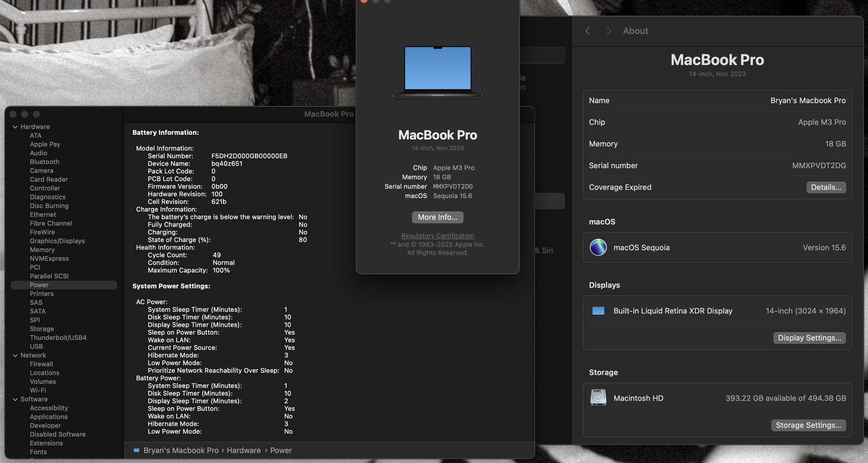This screenshot has height=463, width=868.
Task: Select Camera in Hardware list
Action: click(x=42, y=171)
